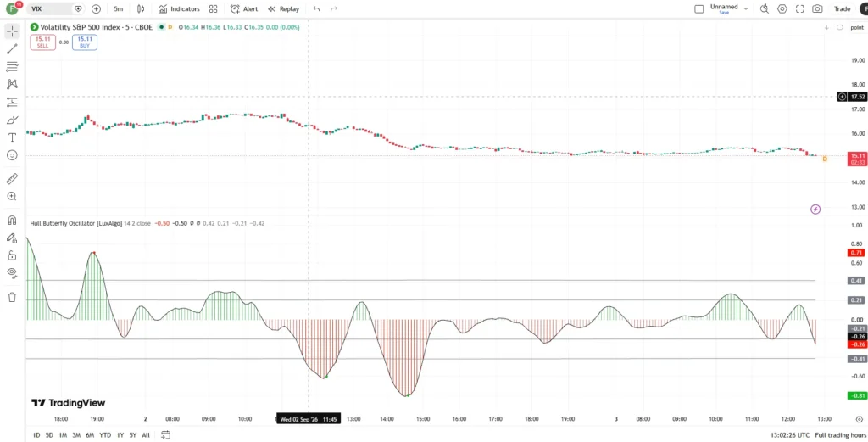Screen dimensions: 868x442
Task: Open the Trade panel button
Action: coord(842,8)
